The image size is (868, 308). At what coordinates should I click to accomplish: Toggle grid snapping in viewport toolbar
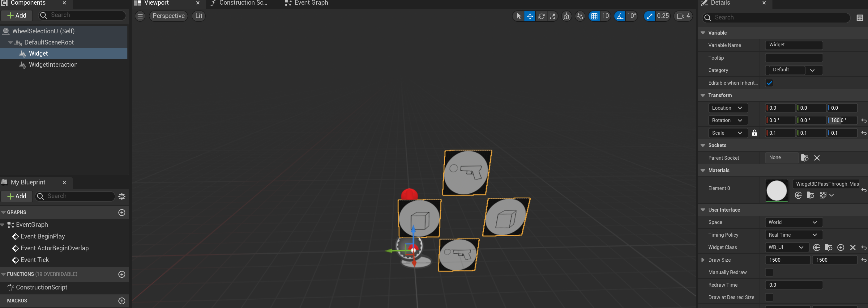click(594, 16)
